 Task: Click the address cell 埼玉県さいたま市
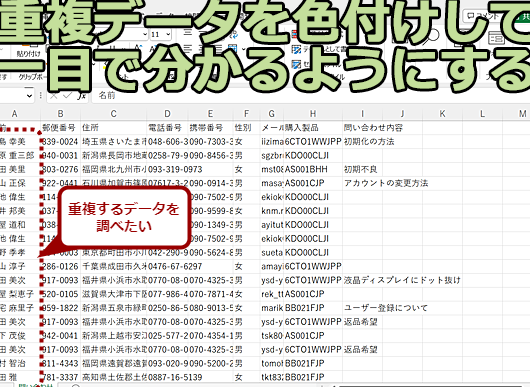pyautogui.click(x=114, y=142)
